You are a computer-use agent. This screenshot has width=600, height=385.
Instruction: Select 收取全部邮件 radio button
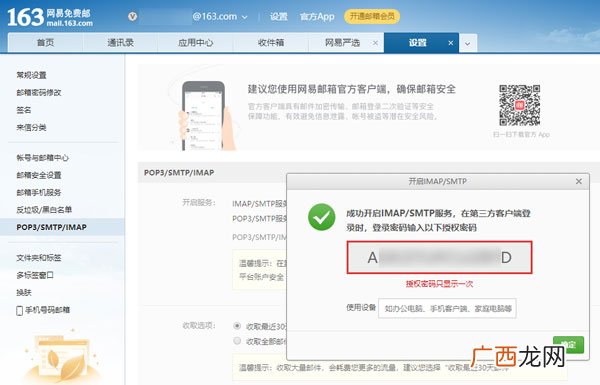(x=237, y=341)
